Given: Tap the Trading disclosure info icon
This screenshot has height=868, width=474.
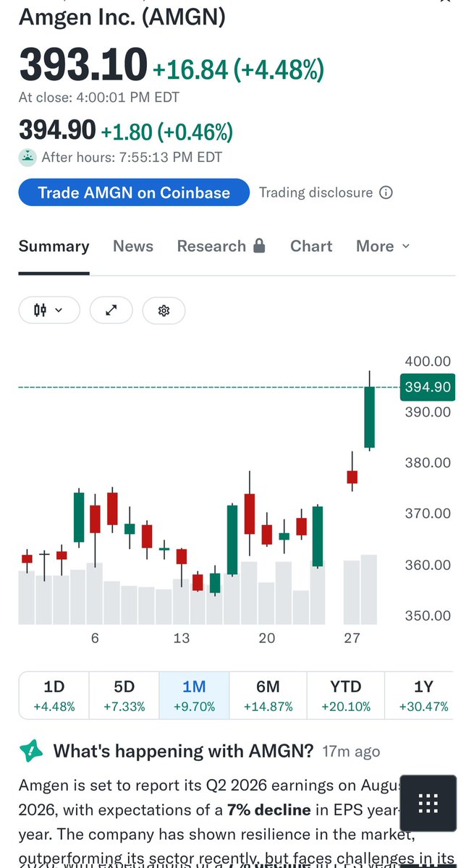Looking at the screenshot, I should click(386, 192).
